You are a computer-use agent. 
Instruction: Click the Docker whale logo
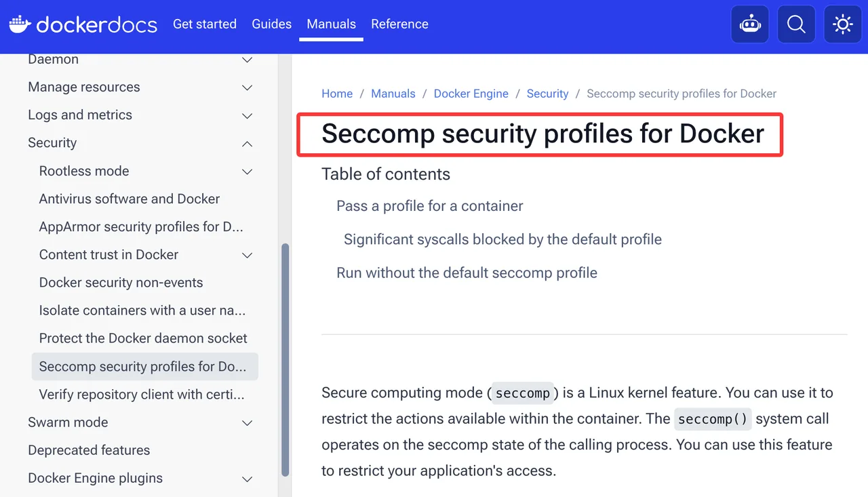[19, 24]
